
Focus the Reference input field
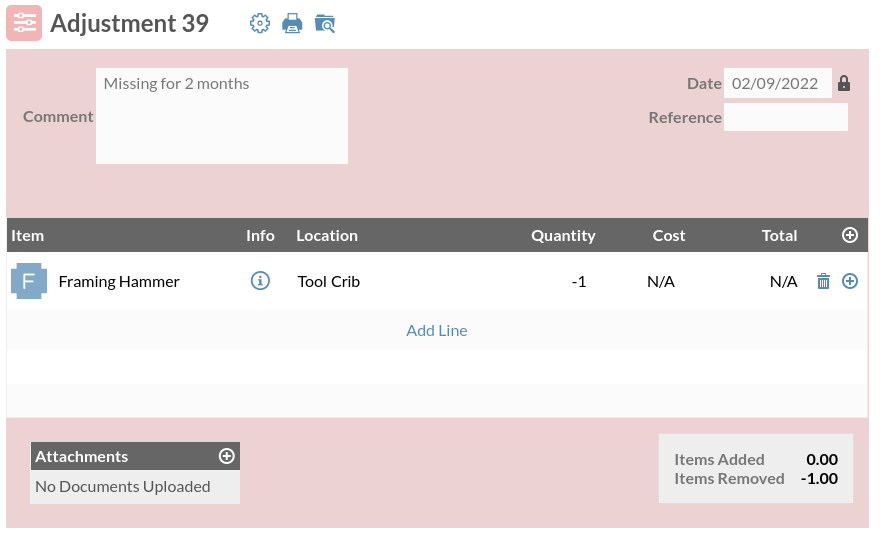(x=785, y=117)
